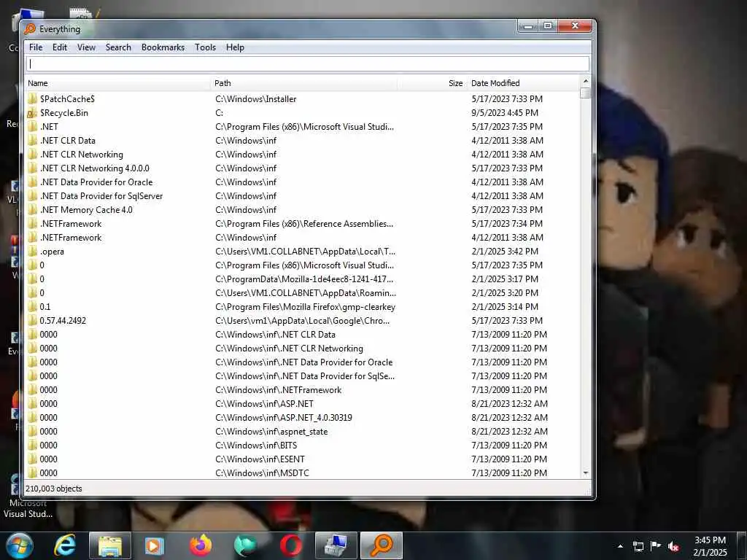747x560 pixels.
Task: Select 0000 folder in inf\.NETFramework
Action: coord(303,390)
